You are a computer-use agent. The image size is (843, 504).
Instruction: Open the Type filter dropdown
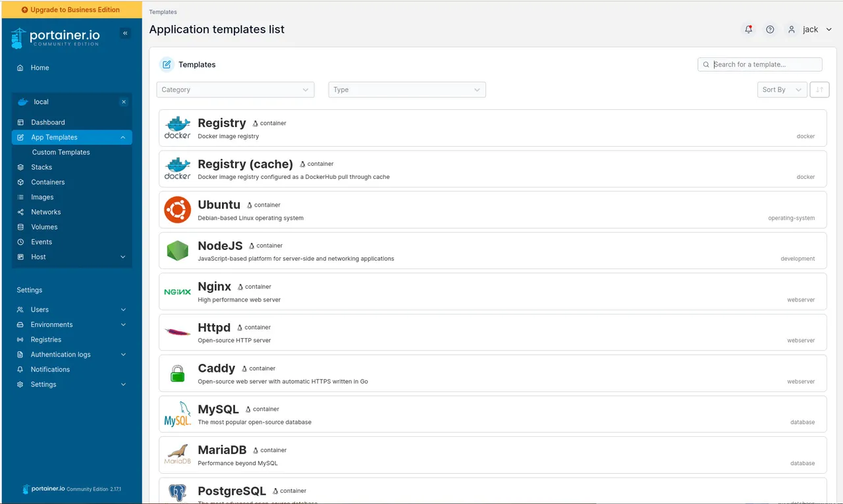406,89
